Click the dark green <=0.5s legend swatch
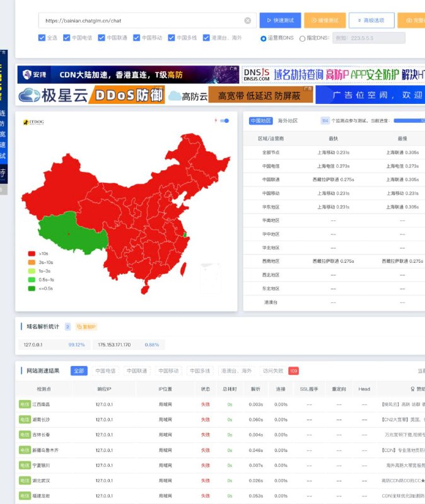The width and height of the screenshot is (425, 504). 32,289
